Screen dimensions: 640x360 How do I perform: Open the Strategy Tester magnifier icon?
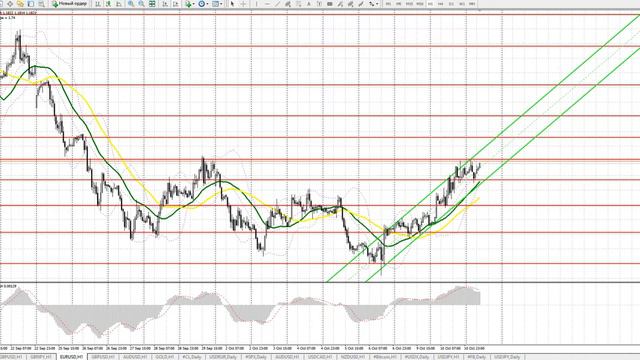[x=41, y=4]
